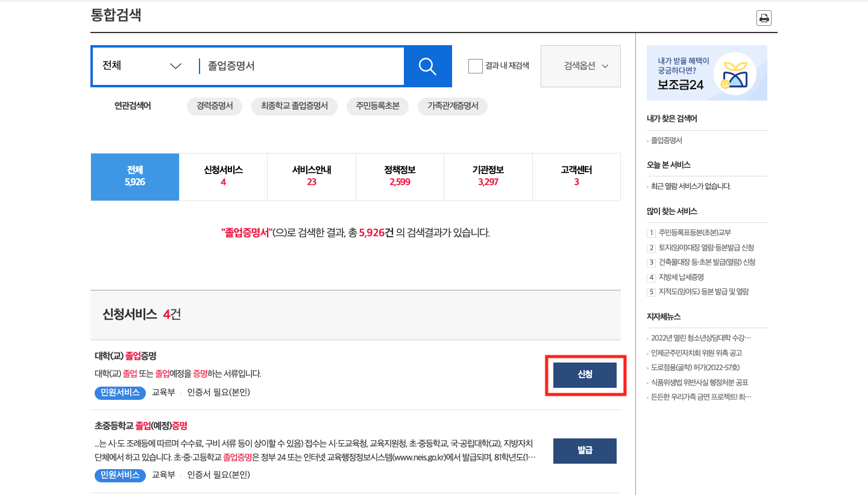Open the 기관정보 results tab
Viewport: 868px width, 495px height.
pos(488,176)
